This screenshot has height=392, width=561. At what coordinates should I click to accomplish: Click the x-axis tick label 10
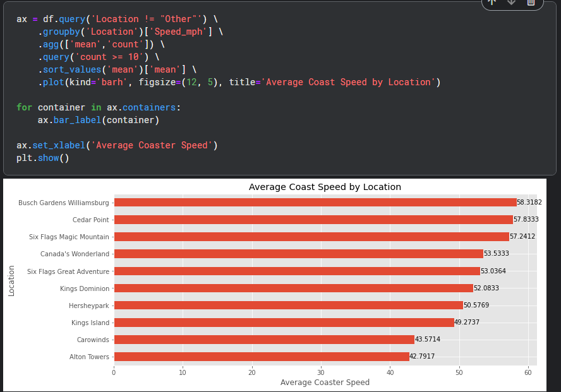(183, 372)
